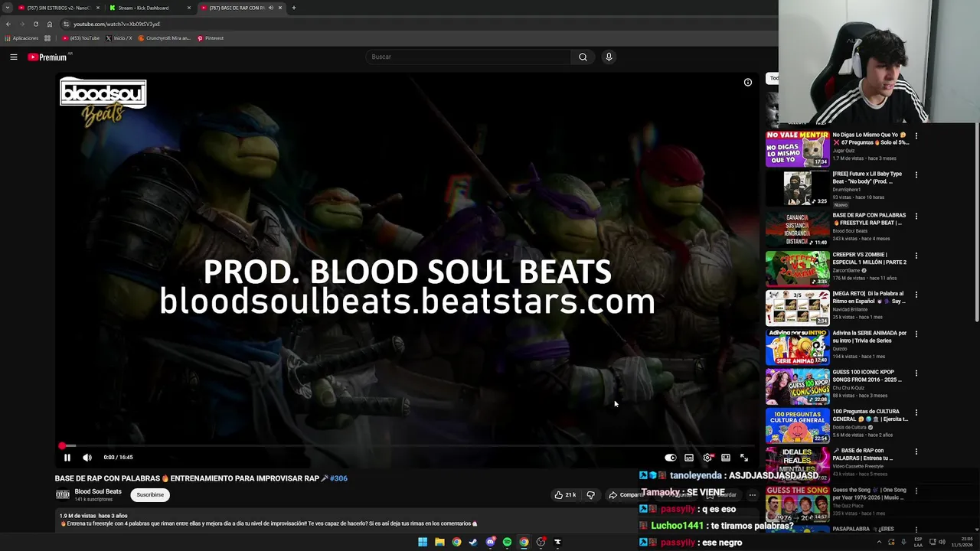Screen dimensions: 980x551
Task: Open the Pinterest bookmark
Action: pos(211,38)
